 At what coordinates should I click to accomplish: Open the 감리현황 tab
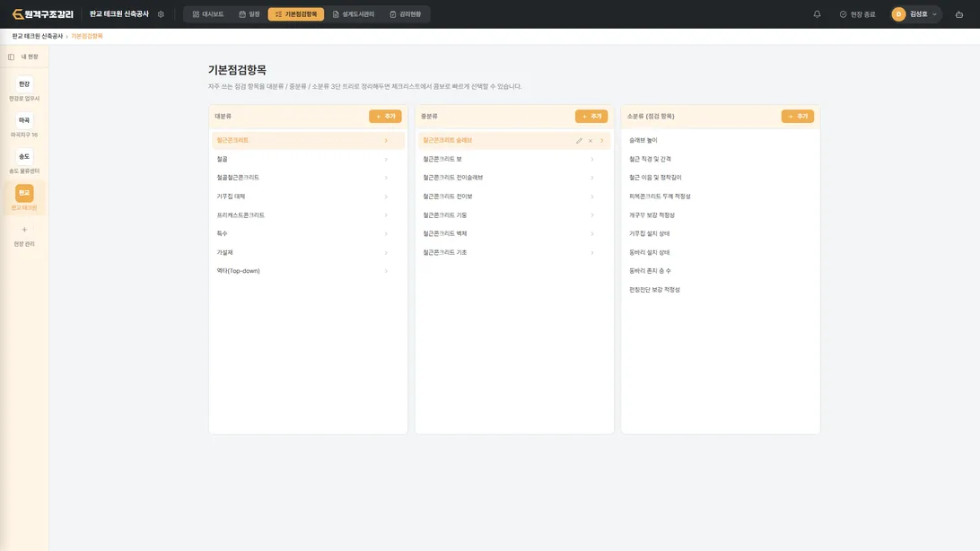(x=406, y=13)
